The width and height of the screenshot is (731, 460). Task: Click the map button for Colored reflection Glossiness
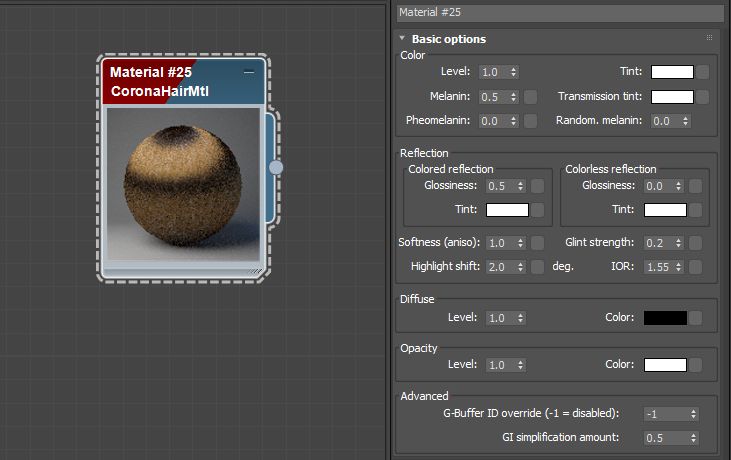coord(538,186)
